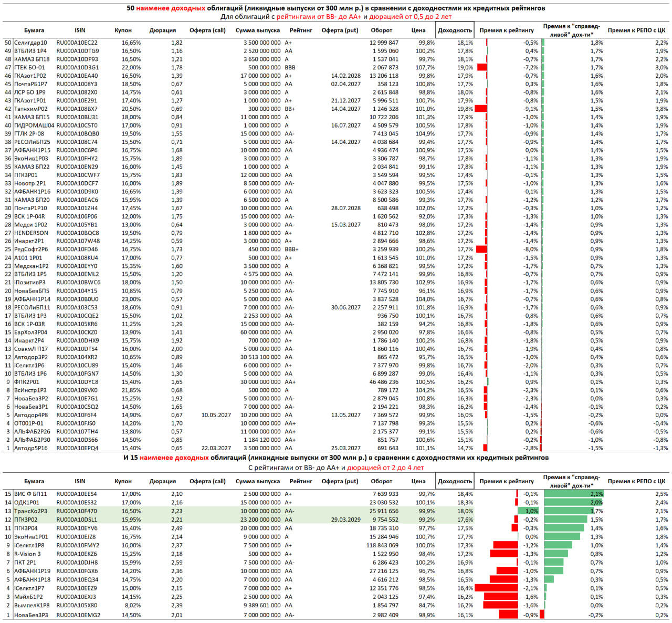Image resolution: width=672 pixels, height=623 pixels.
Task: Select the 23,00% coupon value
Action: (x=131, y=299)
